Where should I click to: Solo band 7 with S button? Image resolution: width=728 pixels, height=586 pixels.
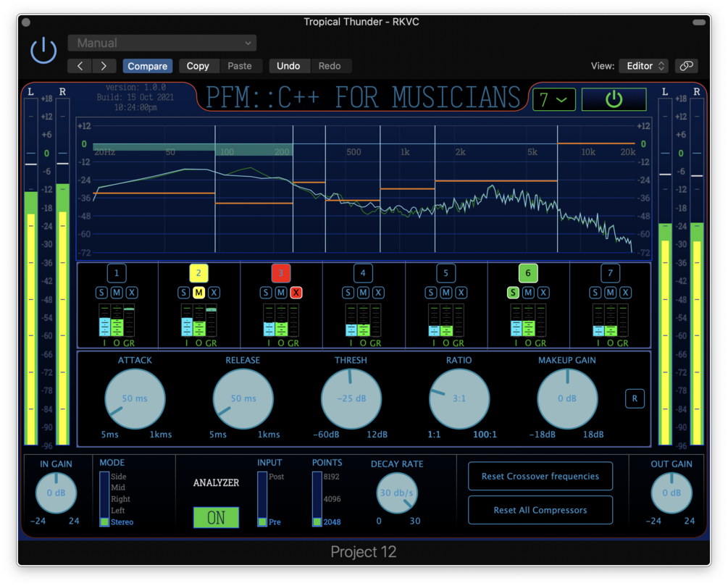pyautogui.click(x=595, y=293)
